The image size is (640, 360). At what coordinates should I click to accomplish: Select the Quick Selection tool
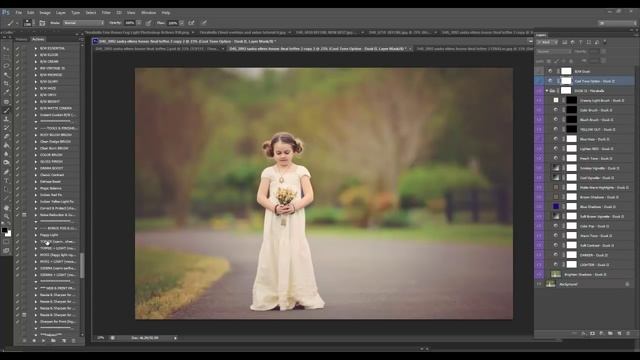pos(6,75)
